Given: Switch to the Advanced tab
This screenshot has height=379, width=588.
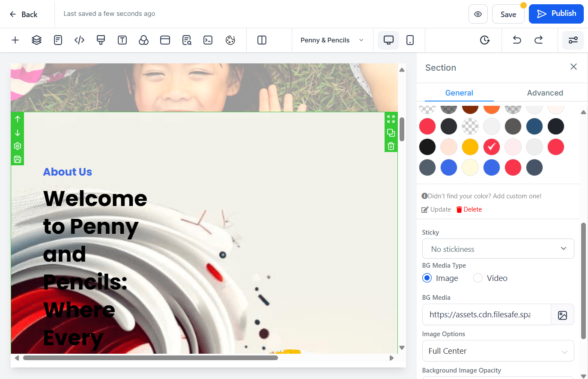Looking at the screenshot, I should pyautogui.click(x=545, y=93).
